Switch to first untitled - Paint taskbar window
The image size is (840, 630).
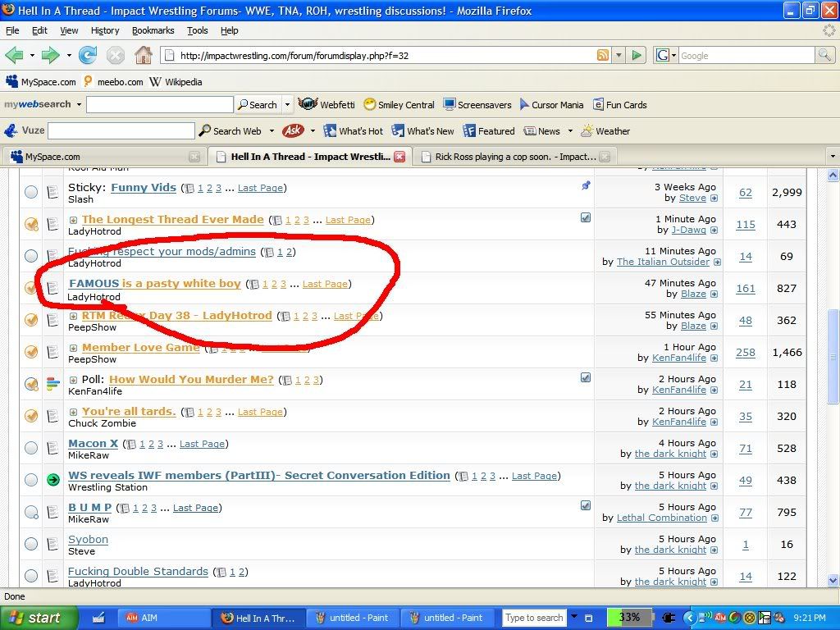353,618
